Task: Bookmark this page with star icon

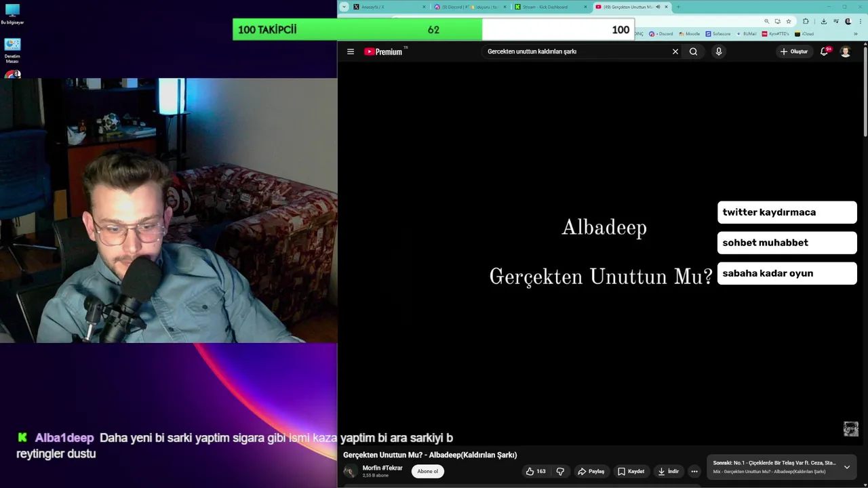Action: pos(789,21)
